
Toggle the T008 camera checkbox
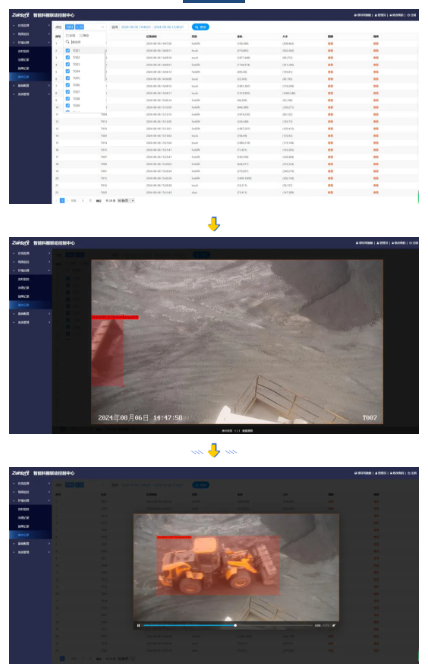(68, 99)
